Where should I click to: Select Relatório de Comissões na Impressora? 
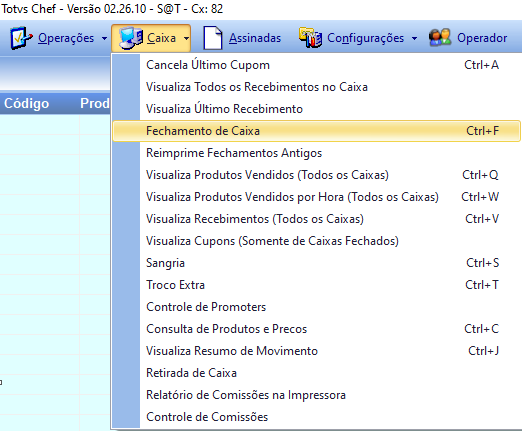pyautogui.click(x=316, y=395)
